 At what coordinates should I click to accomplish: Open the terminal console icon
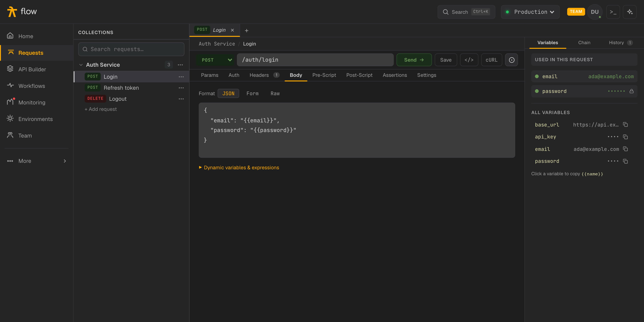click(x=613, y=12)
